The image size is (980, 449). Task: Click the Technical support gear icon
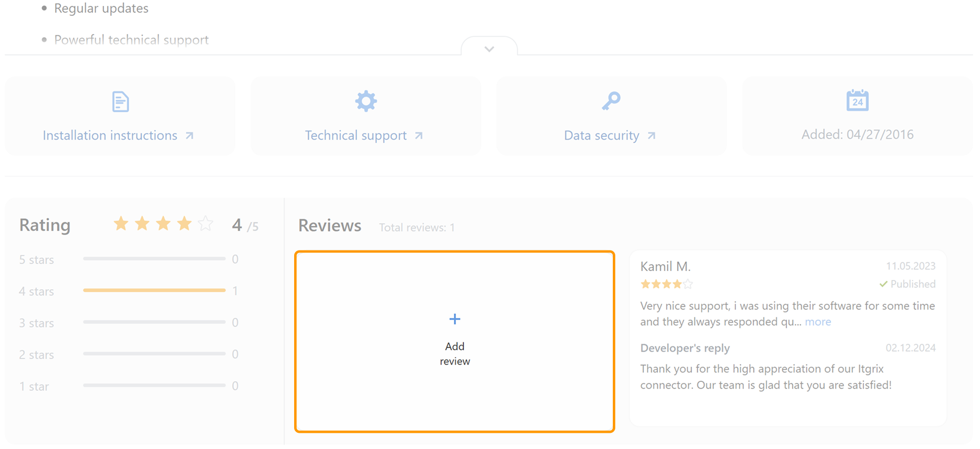pos(366,101)
